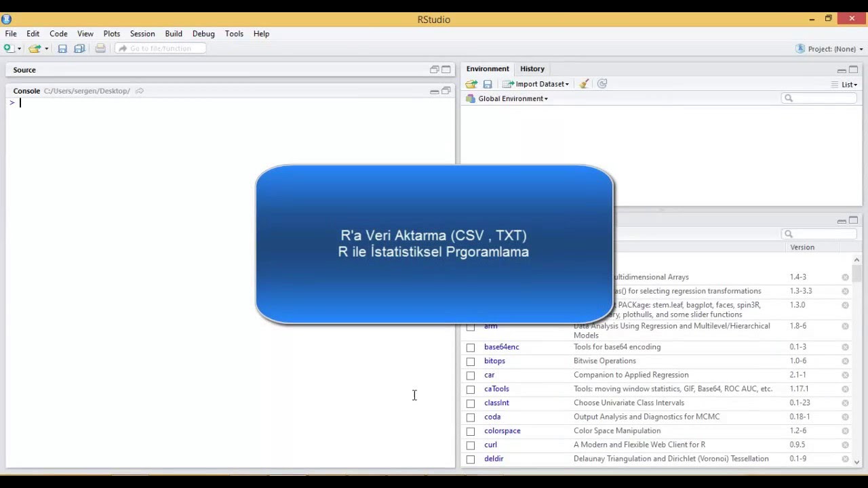Click the Environment pane search box
This screenshot has width=868, height=488.
pos(819,98)
